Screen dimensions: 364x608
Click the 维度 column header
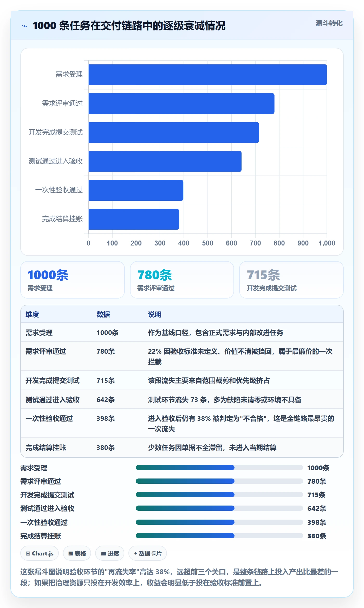32,314
